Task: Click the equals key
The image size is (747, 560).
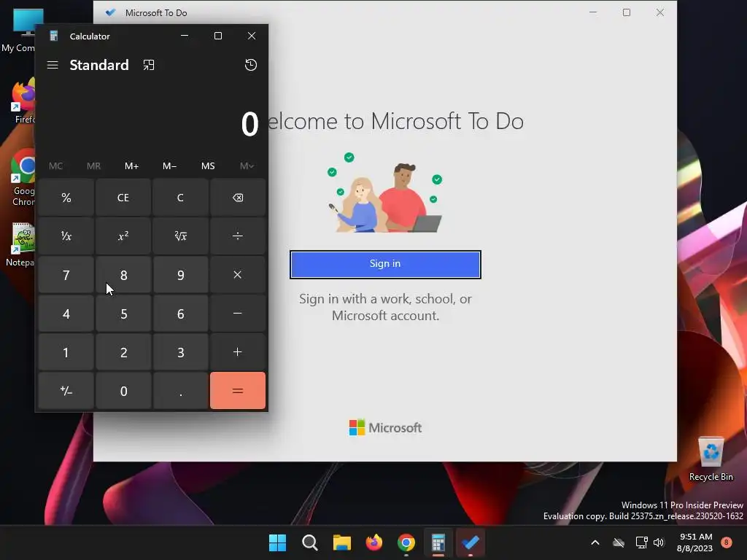Action: [238, 391]
